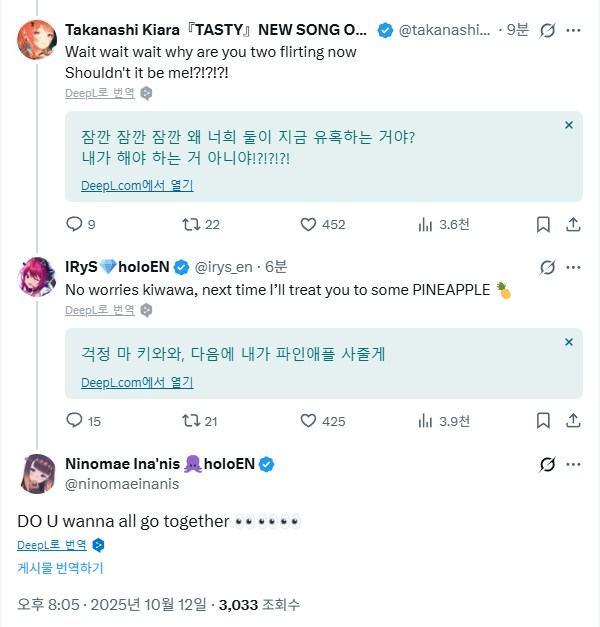Click Grok icon on Kiara's tweet
This screenshot has width=600, height=627.
547,31
